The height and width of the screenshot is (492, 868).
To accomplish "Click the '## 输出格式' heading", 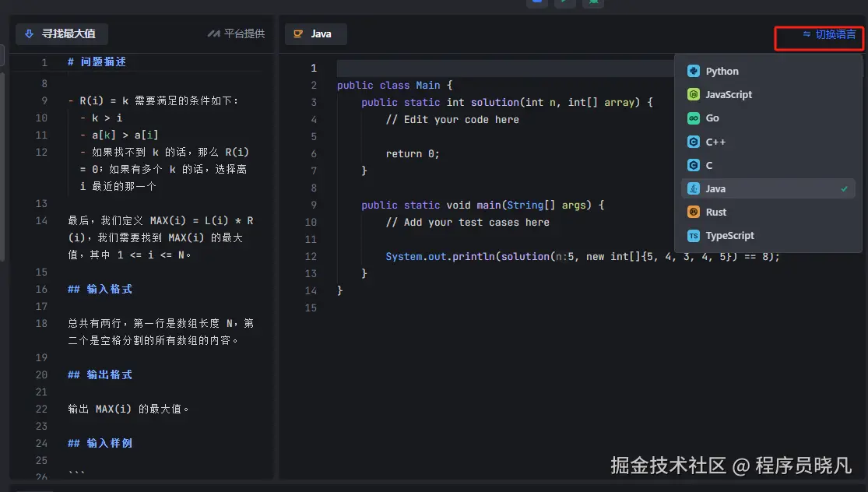I will point(100,374).
